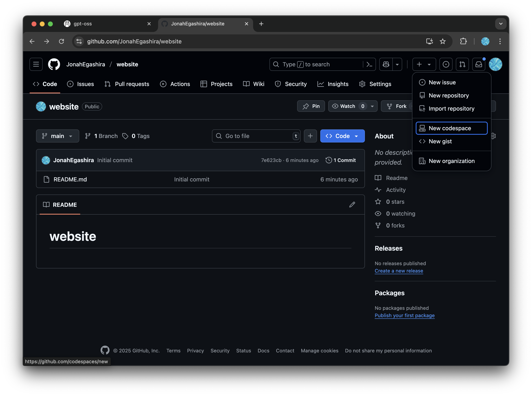Screen dimensions: 532x396
Task: Open the GitHub home via the Octocat logo
Action: pyautogui.click(x=54, y=64)
